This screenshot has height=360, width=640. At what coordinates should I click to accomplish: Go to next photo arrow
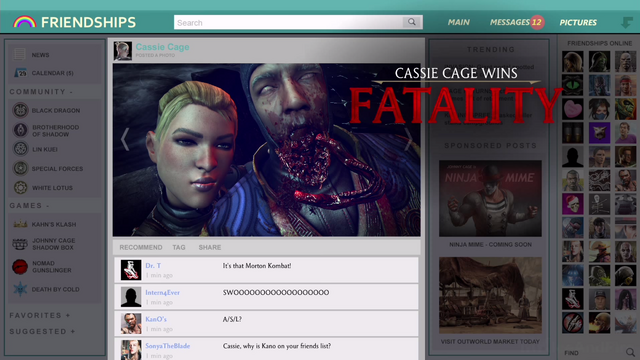point(408,139)
